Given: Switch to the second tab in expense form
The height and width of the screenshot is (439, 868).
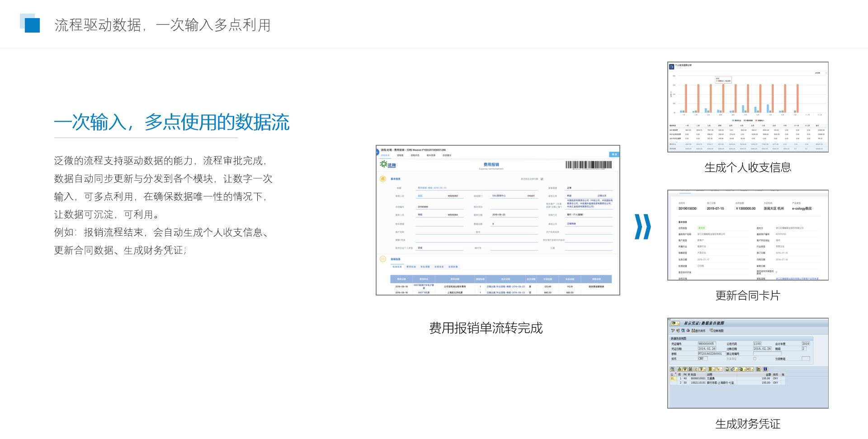Looking at the screenshot, I should click(x=400, y=155).
